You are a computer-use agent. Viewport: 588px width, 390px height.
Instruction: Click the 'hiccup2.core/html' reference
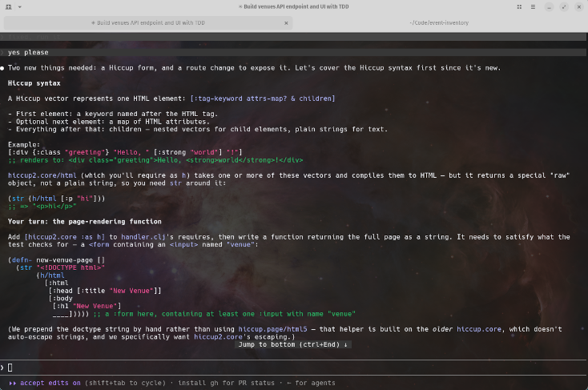pos(42,175)
